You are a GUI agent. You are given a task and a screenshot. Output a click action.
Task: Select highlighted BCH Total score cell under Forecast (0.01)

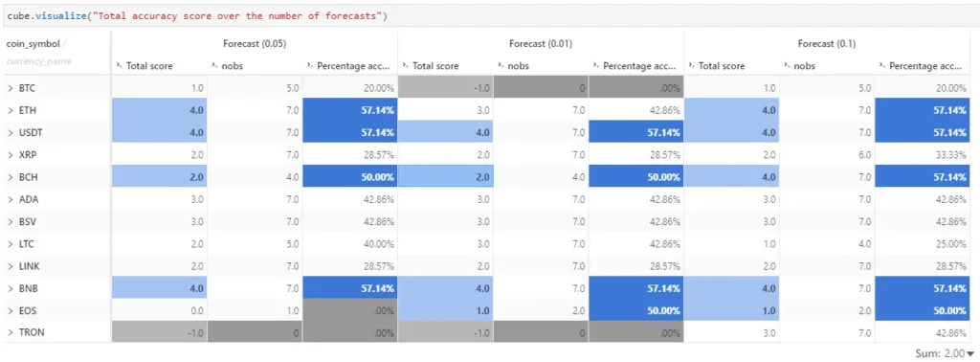(446, 177)
